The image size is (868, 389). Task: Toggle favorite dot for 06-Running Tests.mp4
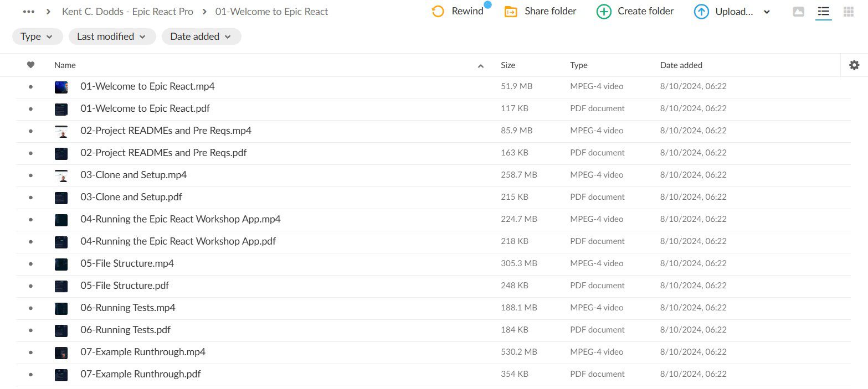point(30,308)
